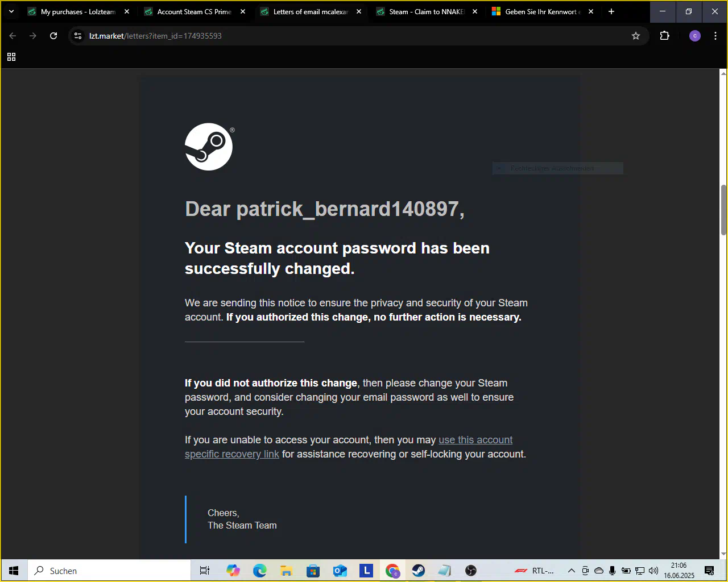Open the Steam - Claim to NNAKE tab
728x582 pixels.
click(x=427, y=11)
